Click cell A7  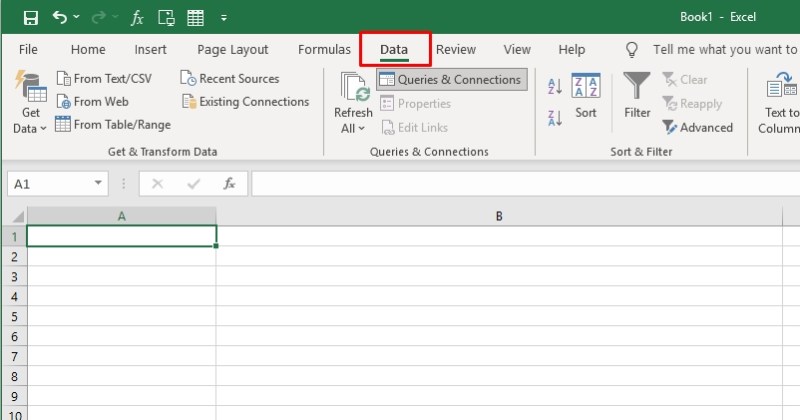click(x=121, y=356)
